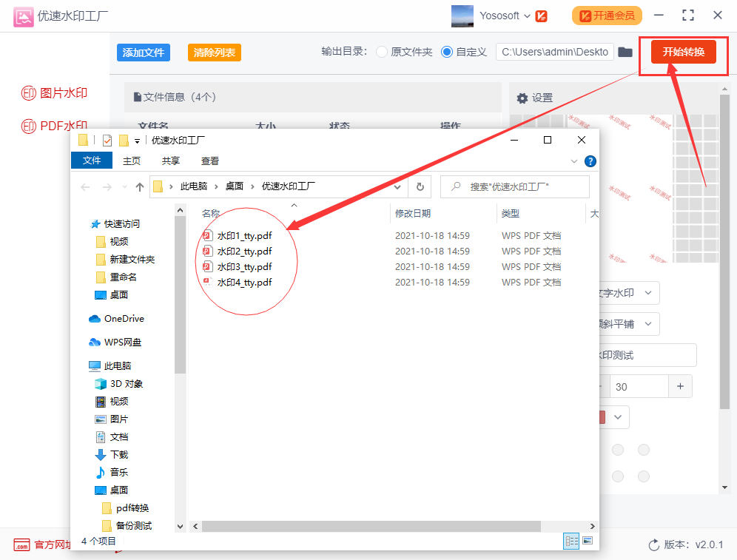Switch to the 主页 ribbon tab
Viewport: 737px width, 560px height.
(132, 161)
